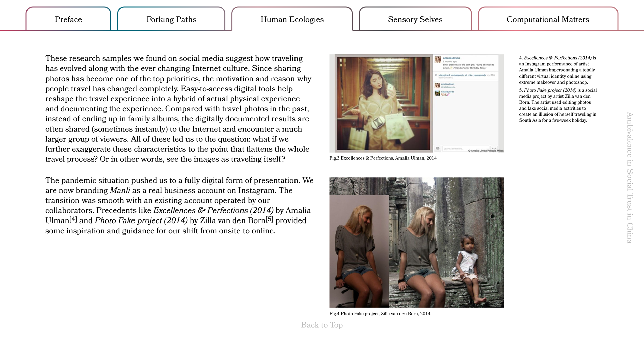Go to the Sensory Selves tab
The width and height of the screenshot is (644, 346).
pyautogui.click(x=415, y=19)
